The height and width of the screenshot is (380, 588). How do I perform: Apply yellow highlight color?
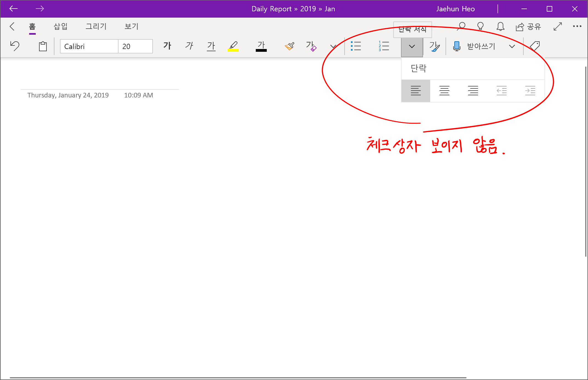point(233,46)
